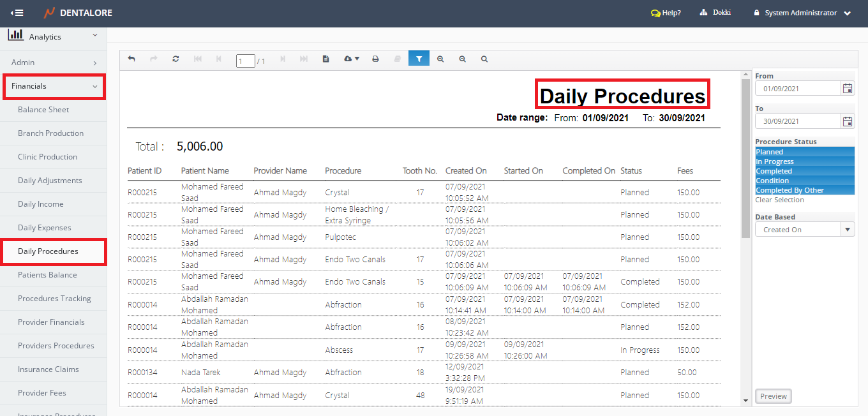Click the page number input field
Viewport: 868px width, 416px height.
click(245, 61)
